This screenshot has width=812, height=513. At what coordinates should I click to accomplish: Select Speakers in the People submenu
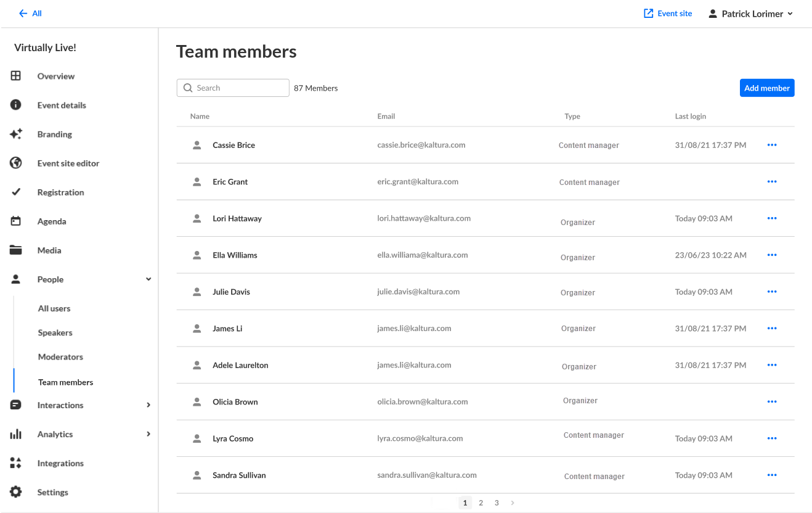pos(55,333)
